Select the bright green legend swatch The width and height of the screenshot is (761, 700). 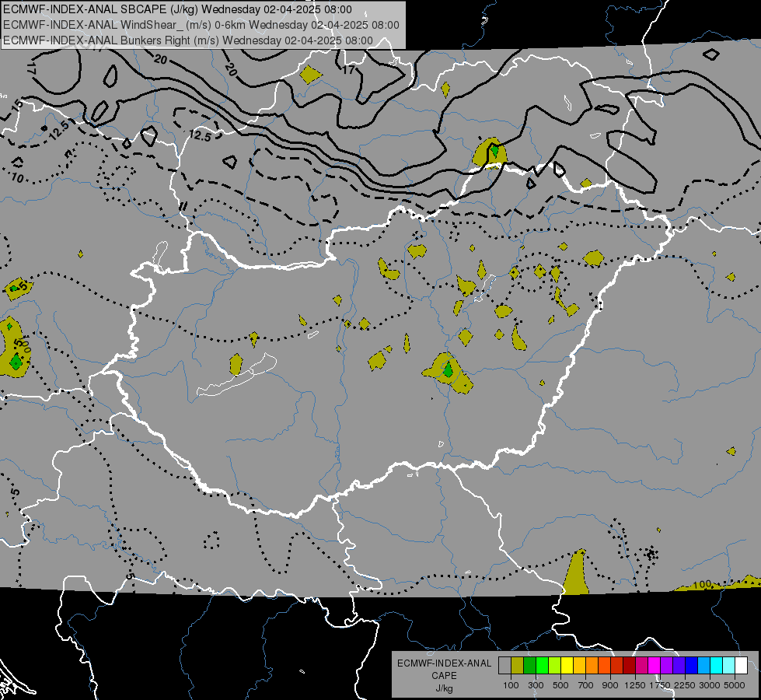tap(542, 666)
